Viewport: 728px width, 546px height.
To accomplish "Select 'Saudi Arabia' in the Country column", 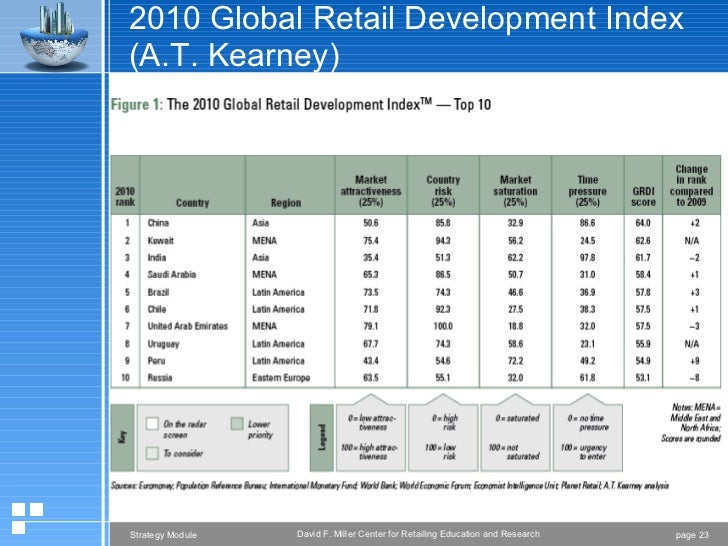I will click(x=171, y=274).
